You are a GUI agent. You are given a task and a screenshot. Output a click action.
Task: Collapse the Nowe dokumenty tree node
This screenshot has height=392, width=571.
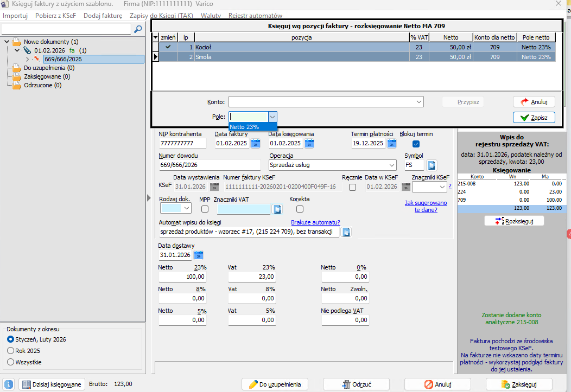7,42
